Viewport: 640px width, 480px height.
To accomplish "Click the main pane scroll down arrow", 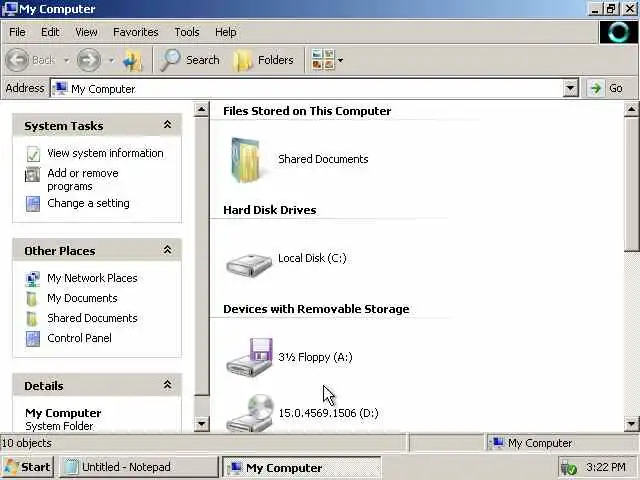I will 631,424.
